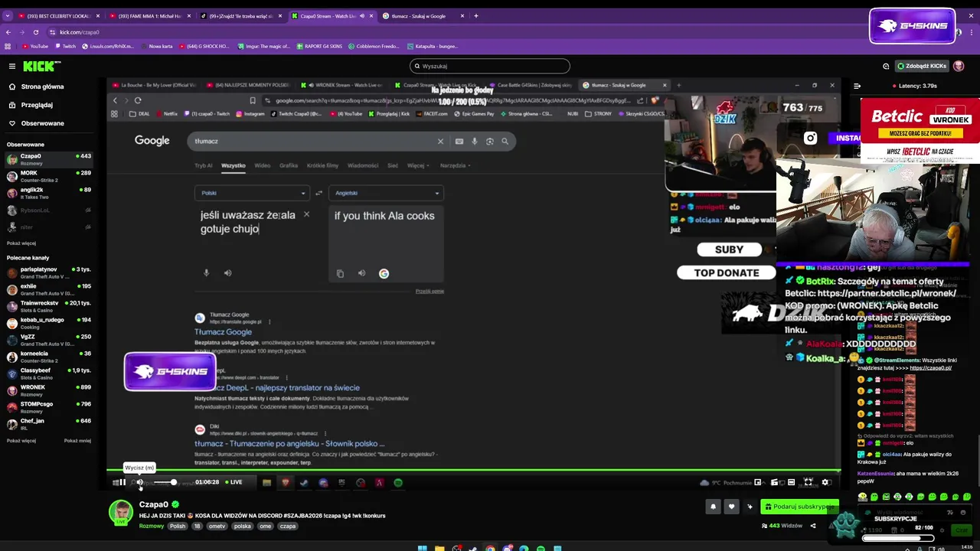The height and width of the screenshot is (551, 980).
Task: Click Zdobądź KICKs button
Action: point(922,66)
